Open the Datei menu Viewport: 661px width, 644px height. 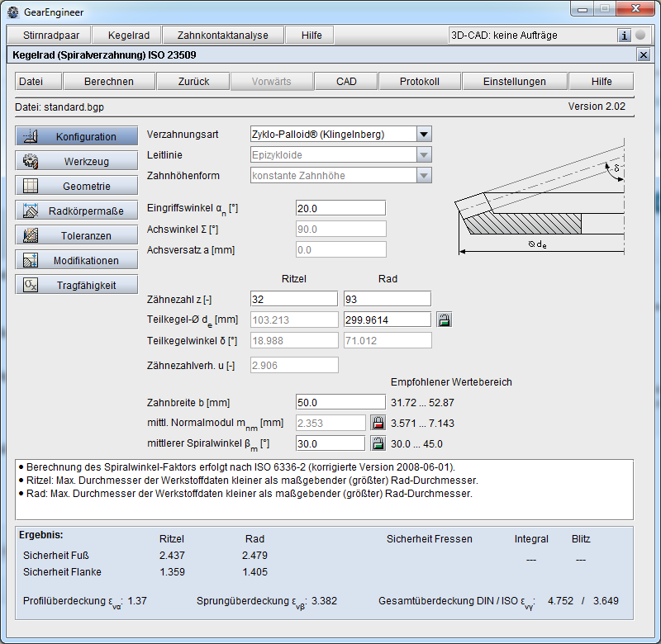(38, 81)
